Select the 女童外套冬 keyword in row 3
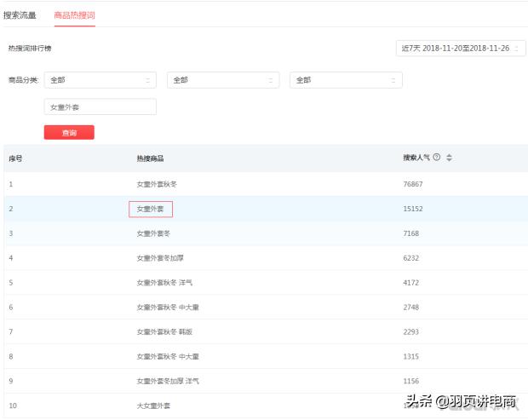 153,233
